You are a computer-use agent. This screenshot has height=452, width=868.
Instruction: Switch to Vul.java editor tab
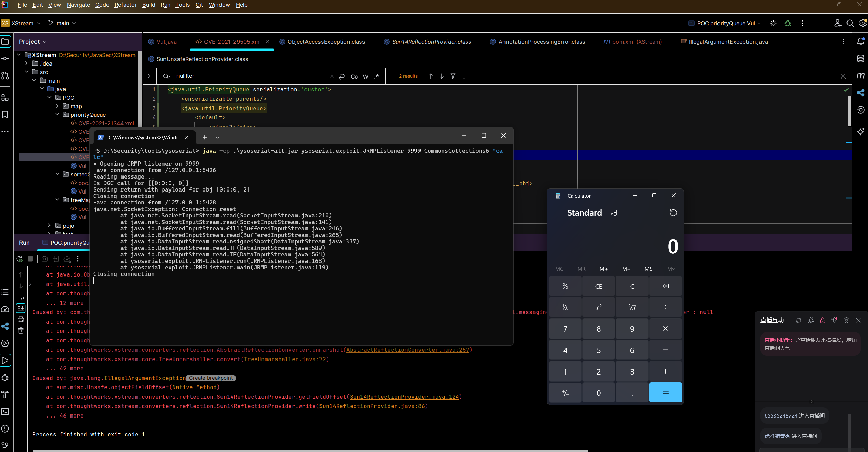[166, 42]
